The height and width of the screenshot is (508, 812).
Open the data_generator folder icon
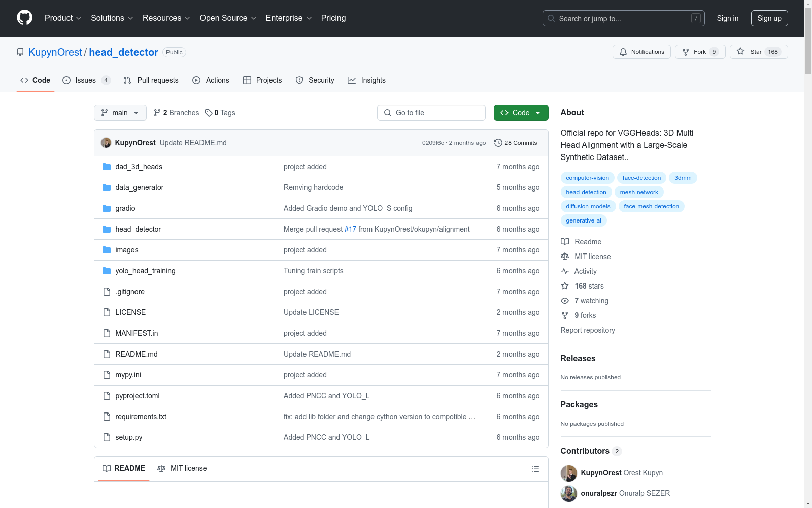click(107, 187)
